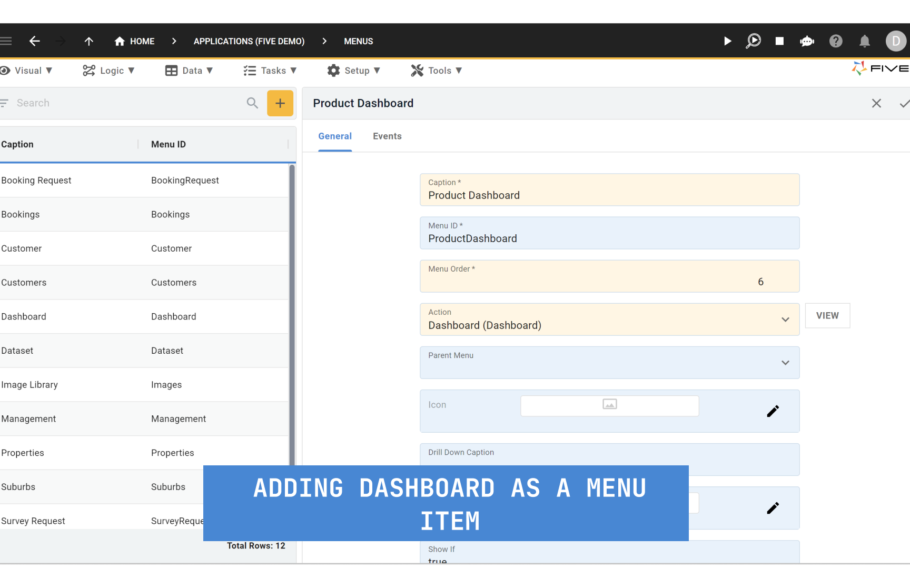This screenshot has height=588, width=910.
Task: Add a new menu with the plus button
Action: click(280, 103)
